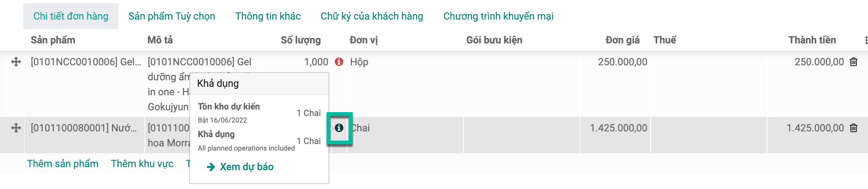Grab the move handle of the Nước hoa row

pos(16,128)
